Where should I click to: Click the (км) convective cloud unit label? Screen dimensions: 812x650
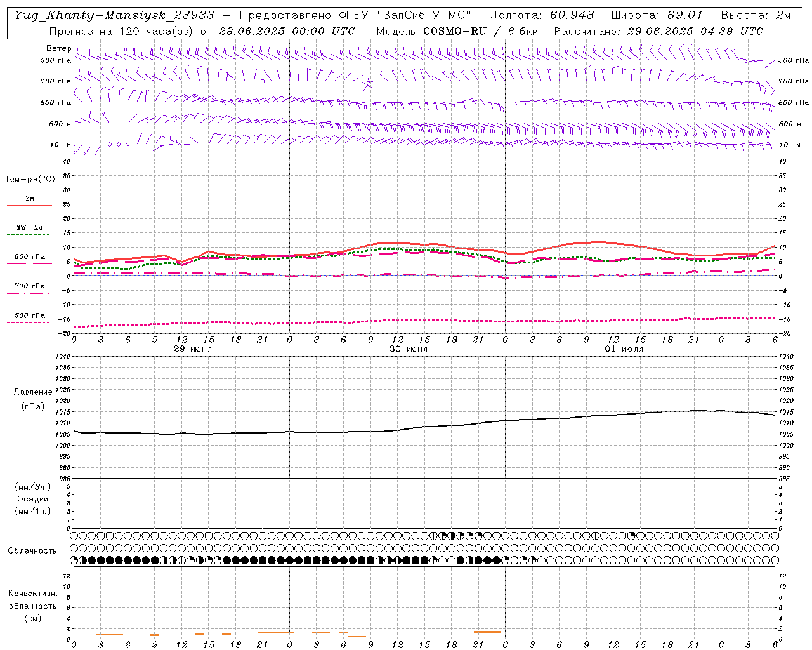(32, 618)
